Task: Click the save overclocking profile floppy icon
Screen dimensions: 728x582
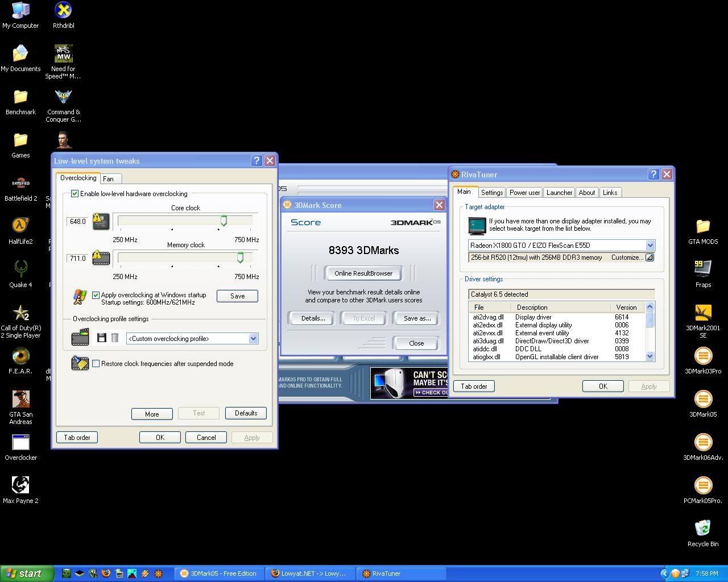Action: 102,338
